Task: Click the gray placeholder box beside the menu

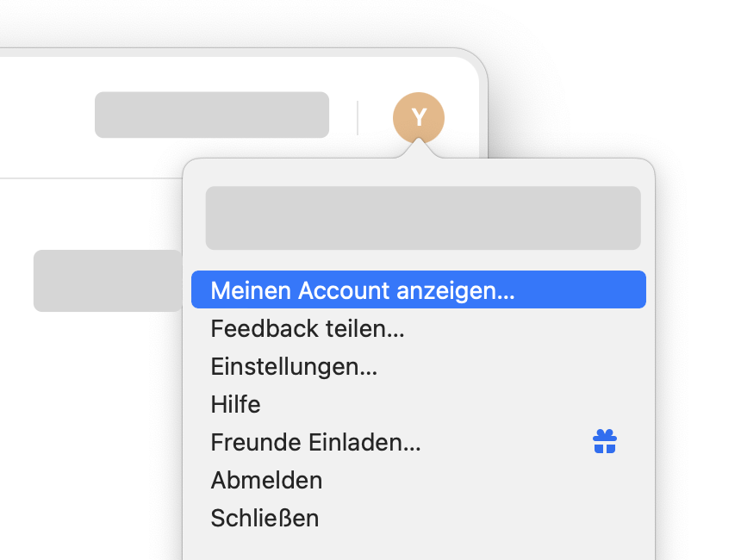Action: click(x=108, y=281)
